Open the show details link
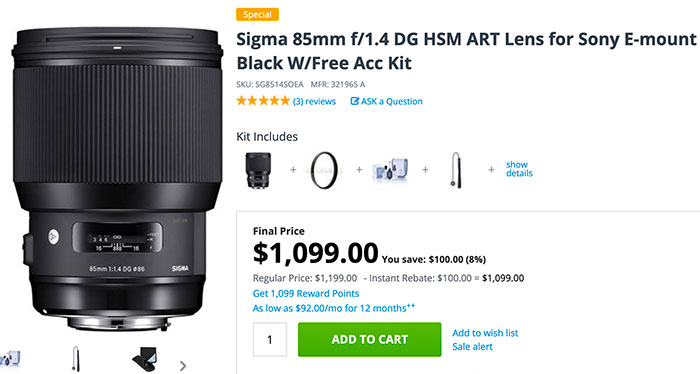 (x=519, y=169)
